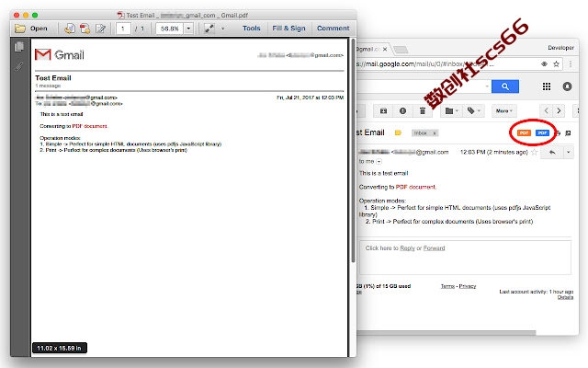Image resolution: width=588 pixels, height=368 pixels.
Task: Click the Forward link in reply box
Action: click(434, 248)
